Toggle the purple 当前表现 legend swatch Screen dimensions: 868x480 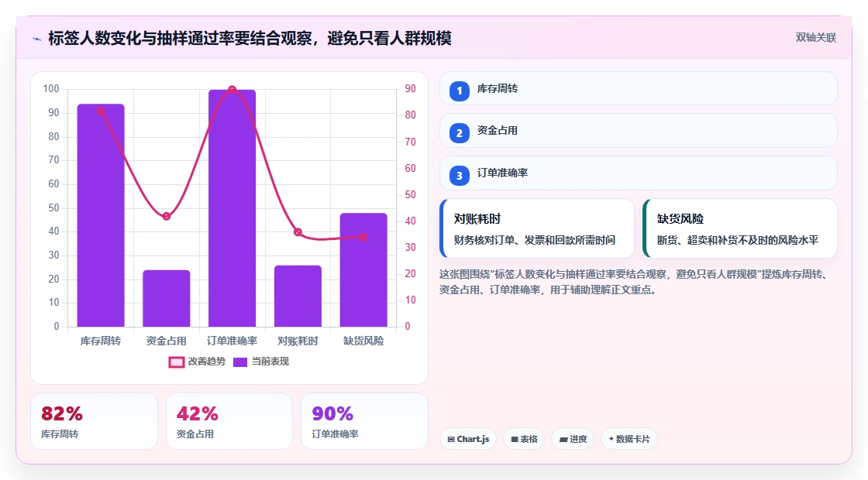point(239,362)
